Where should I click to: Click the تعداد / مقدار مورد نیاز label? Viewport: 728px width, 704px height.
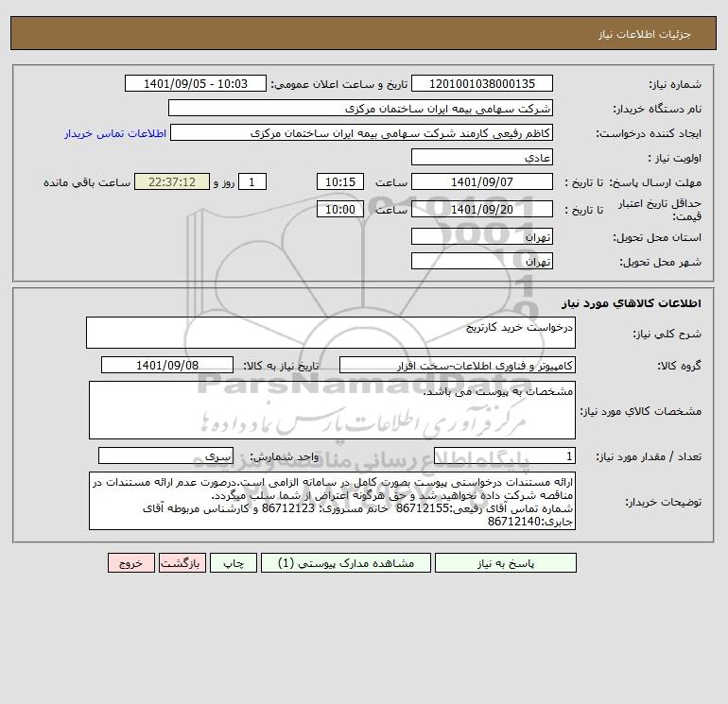click(x=649, y=456)
